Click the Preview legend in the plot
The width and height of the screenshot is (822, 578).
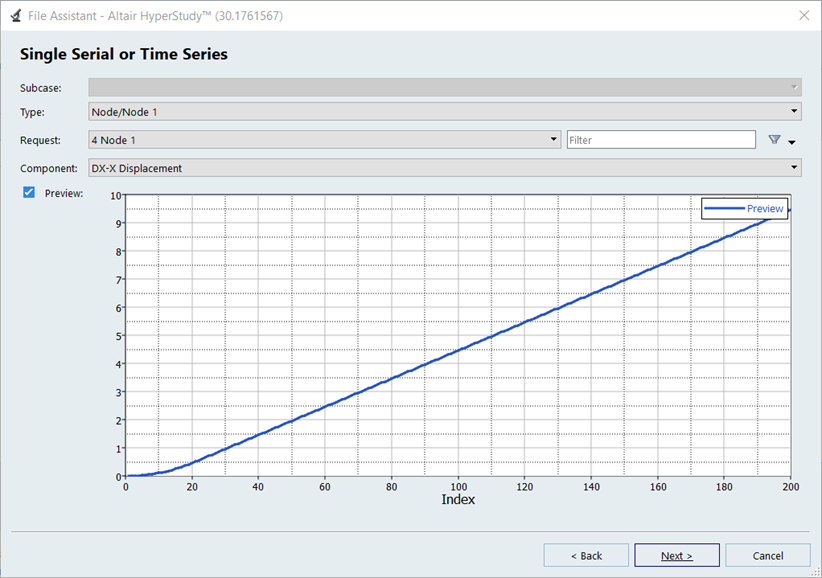(x=744, y=209)
